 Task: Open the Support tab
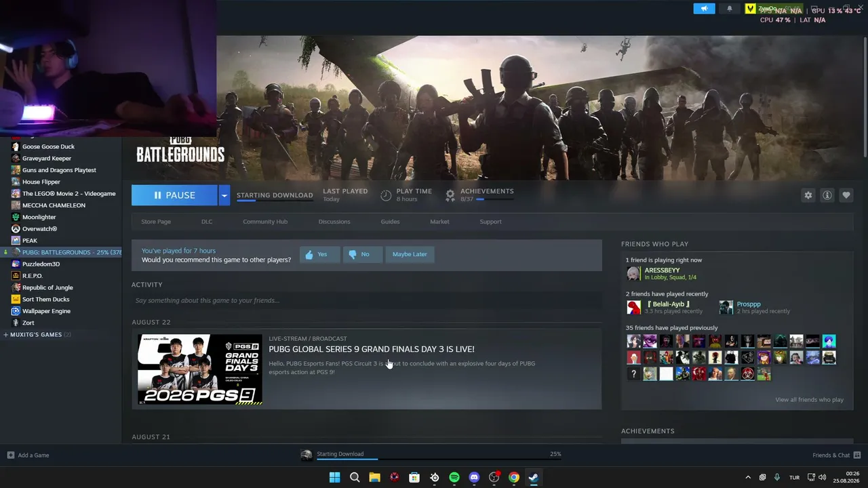[490, 222]
